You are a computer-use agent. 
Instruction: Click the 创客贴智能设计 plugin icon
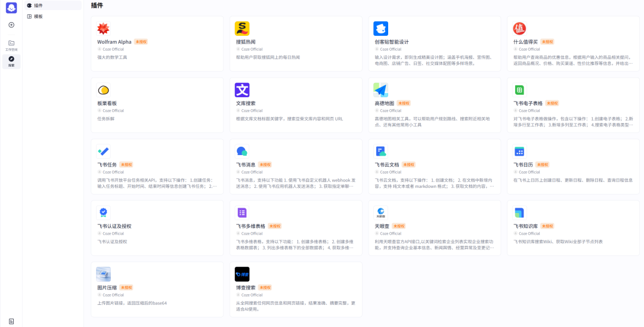click(x=380, y=29)
